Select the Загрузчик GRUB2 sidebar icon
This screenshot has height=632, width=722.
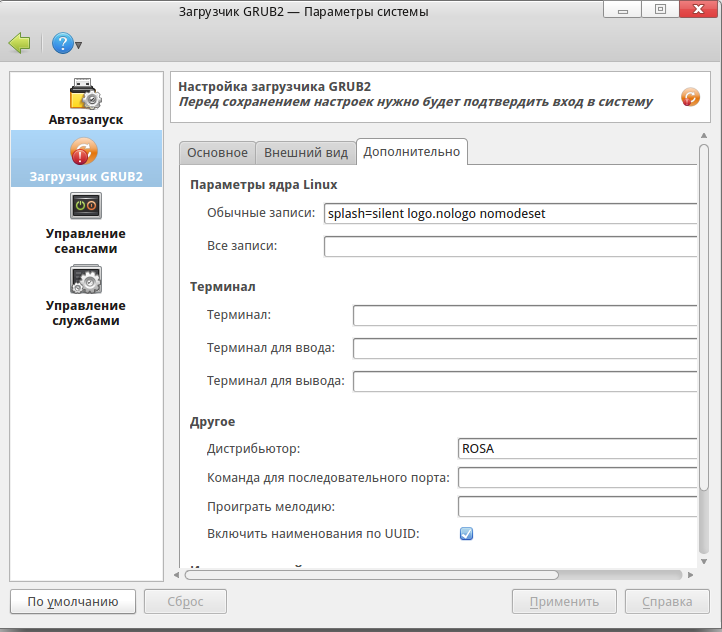(x=86, y=153)
